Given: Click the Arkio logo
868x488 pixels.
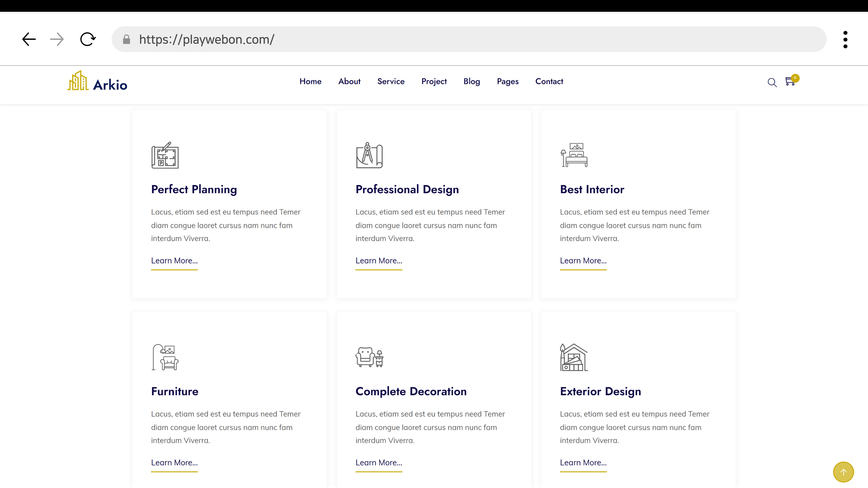Looking at the screenshot, I should tap(97, 82).
